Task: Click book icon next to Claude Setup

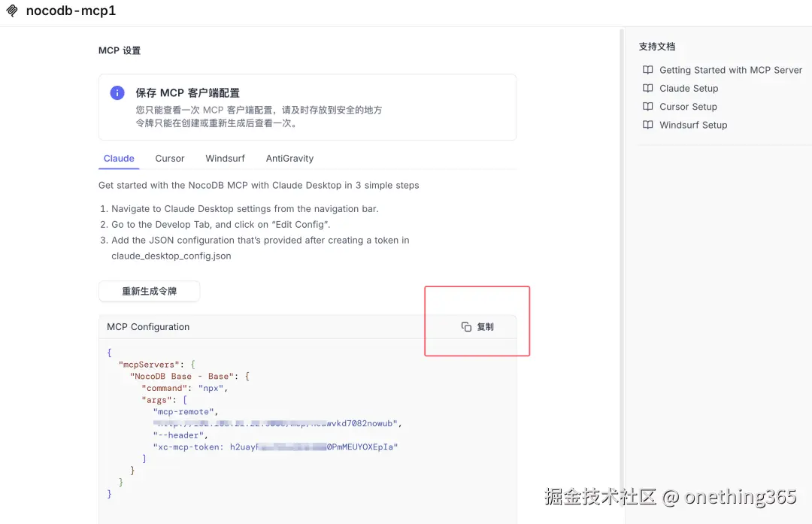Action: (x=648, y=88)
